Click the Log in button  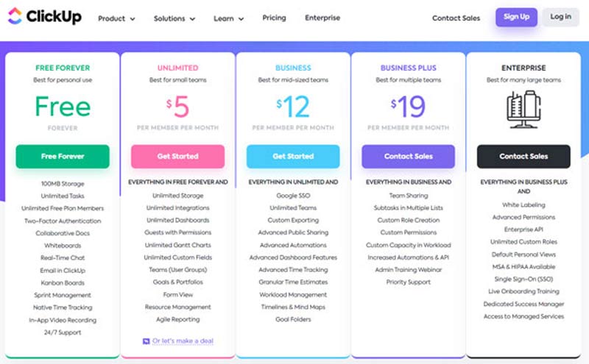pyautogui.click(x=560, y=17)
